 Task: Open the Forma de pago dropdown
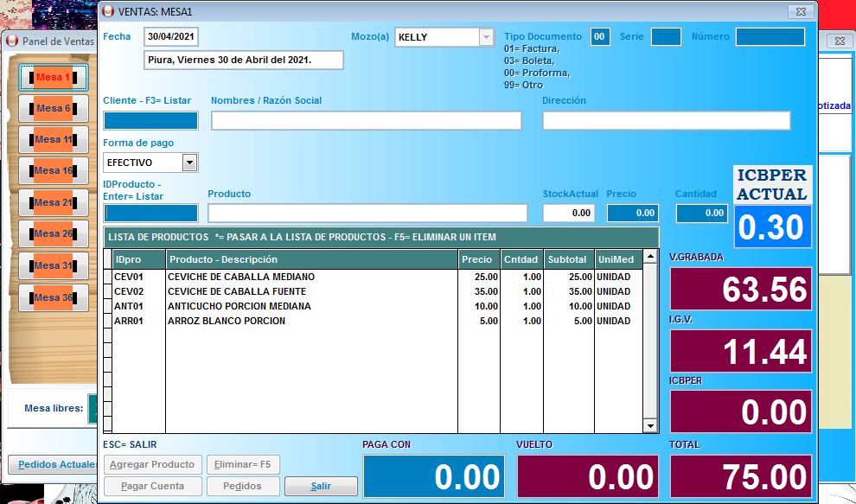(190, 163)
